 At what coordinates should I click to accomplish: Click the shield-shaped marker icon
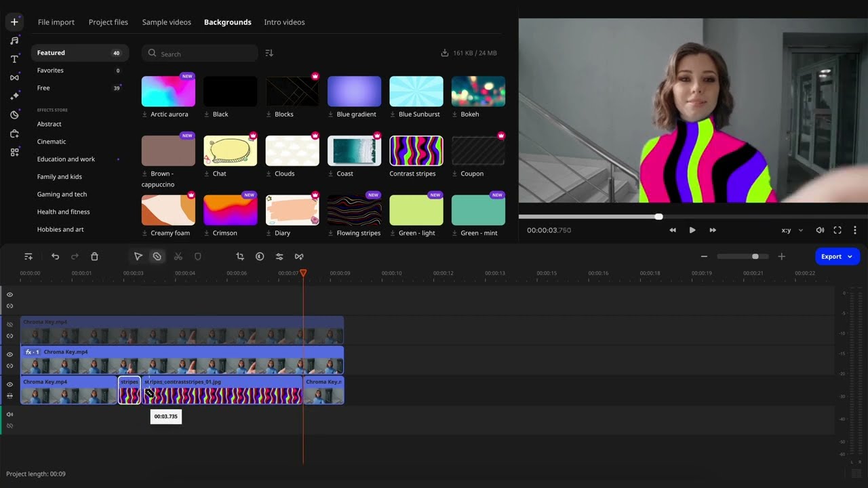click(198, 256)
